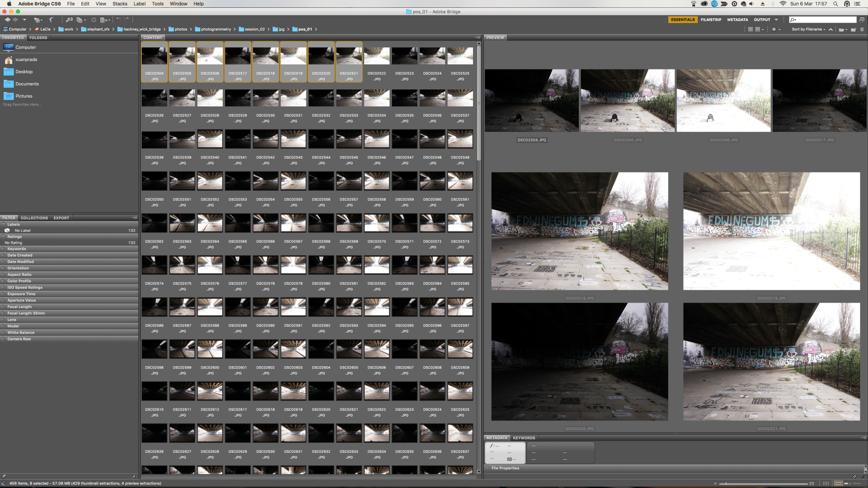Switch to OUTPUT workspace

point(762,20)
